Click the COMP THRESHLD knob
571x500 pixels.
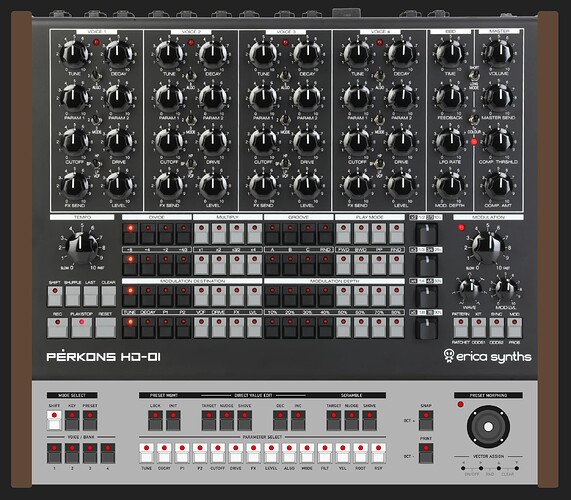click(498, 141)
